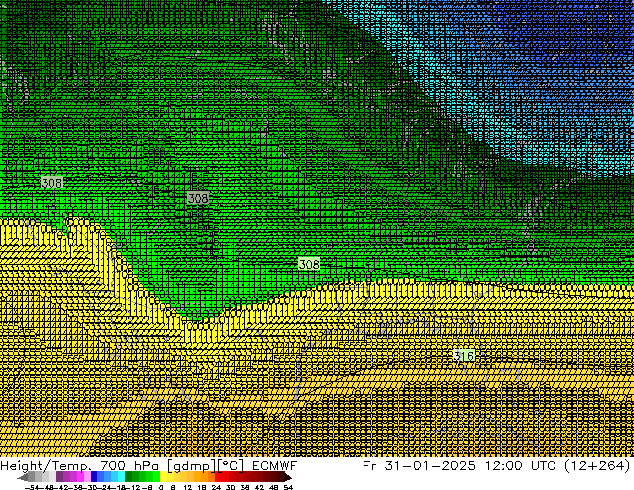634x490 pixels.
Task: Click the gray arrow end of the color scale
Action: pyautogui.click(x=23, y=477)
